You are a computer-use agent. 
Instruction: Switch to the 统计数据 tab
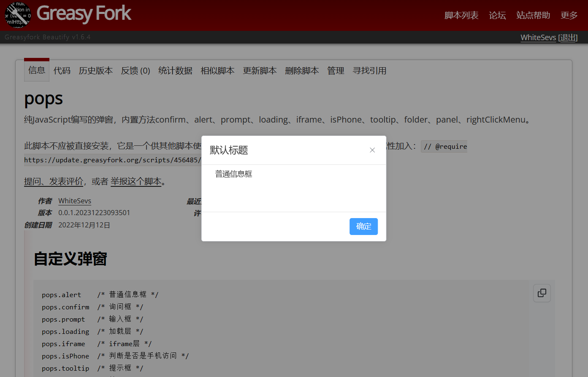[x=175, y=71]
